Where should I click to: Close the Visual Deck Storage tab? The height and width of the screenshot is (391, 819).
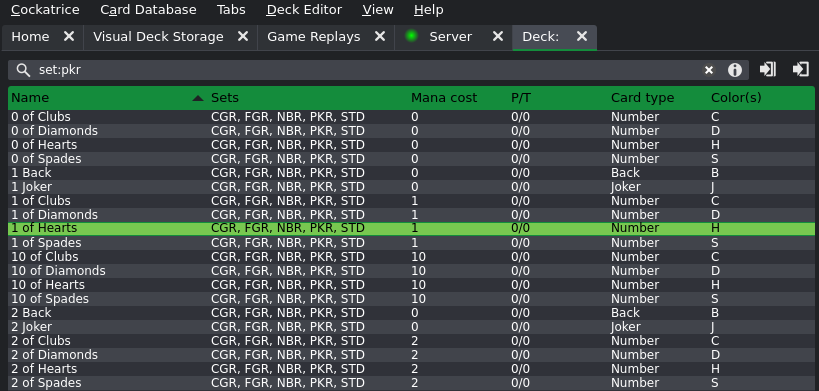pyautogui.click(x=243, y=37)
